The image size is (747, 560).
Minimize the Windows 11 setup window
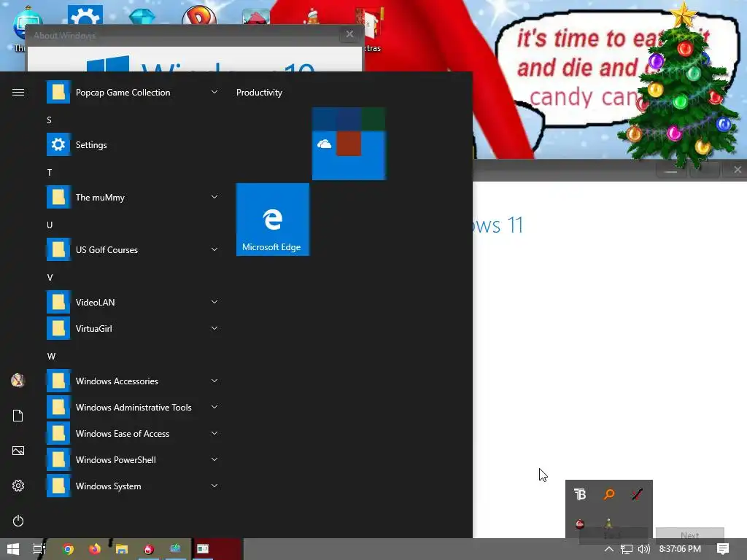pos(670,171)
